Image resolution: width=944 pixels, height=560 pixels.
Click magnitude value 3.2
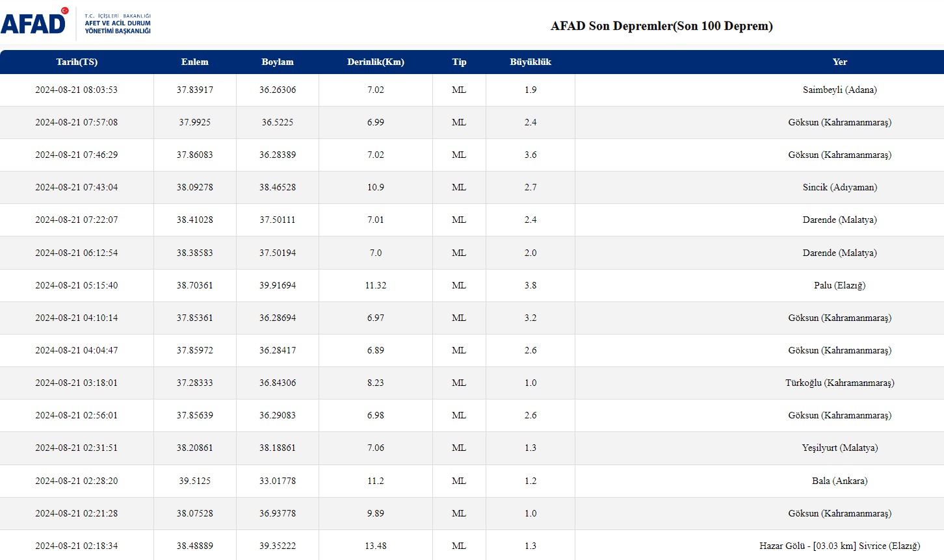pos(531,318)
